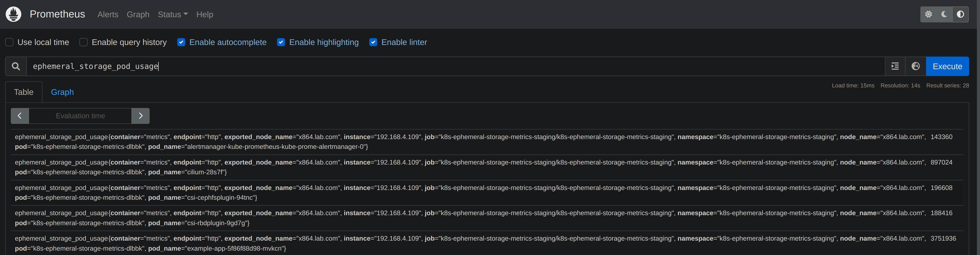Open the Alerts page

[x=108, y=14]
